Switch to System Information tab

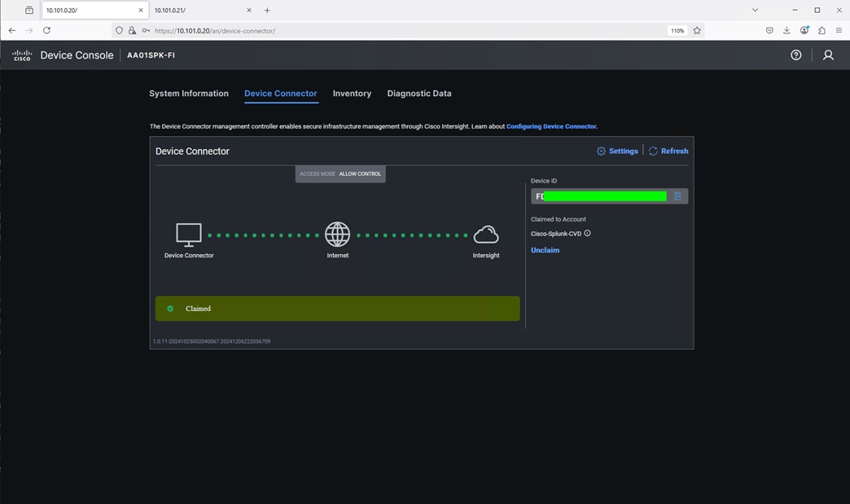(189, 93)
